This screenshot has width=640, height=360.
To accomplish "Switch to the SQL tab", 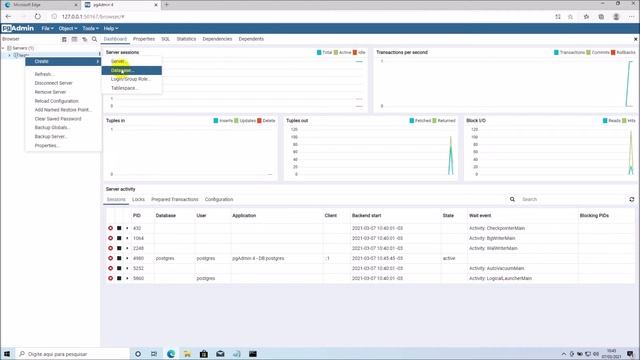I will [165, 39].
